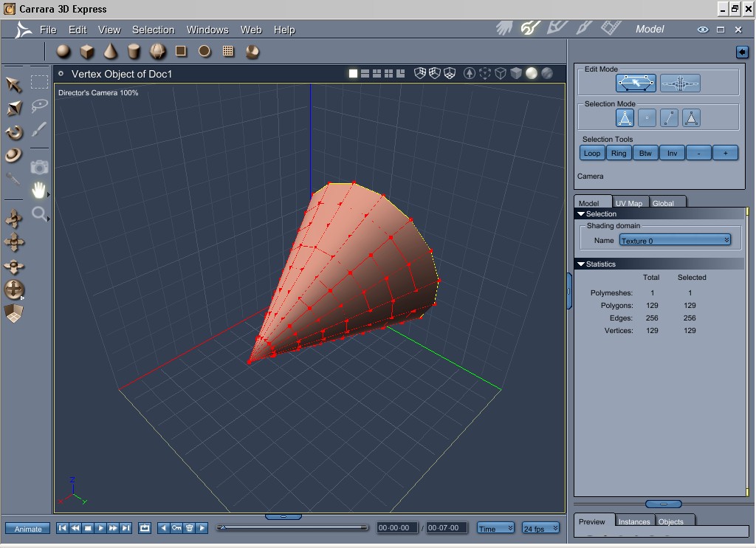Enable the edge selection mode
The height and width of the screenshot is (548, 756).
(x=669, y=118)
